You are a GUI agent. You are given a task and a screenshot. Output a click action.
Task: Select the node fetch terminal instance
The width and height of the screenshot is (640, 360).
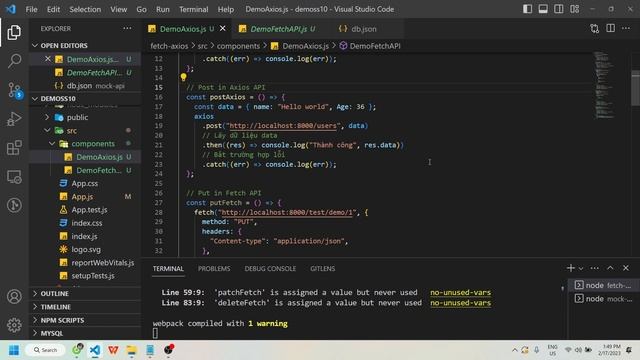point(603,285)
